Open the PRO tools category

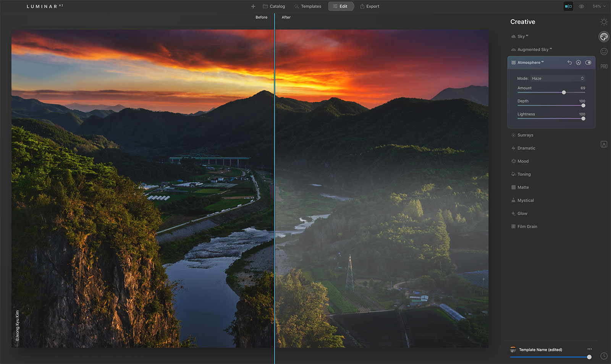click(x=604, y=66)
